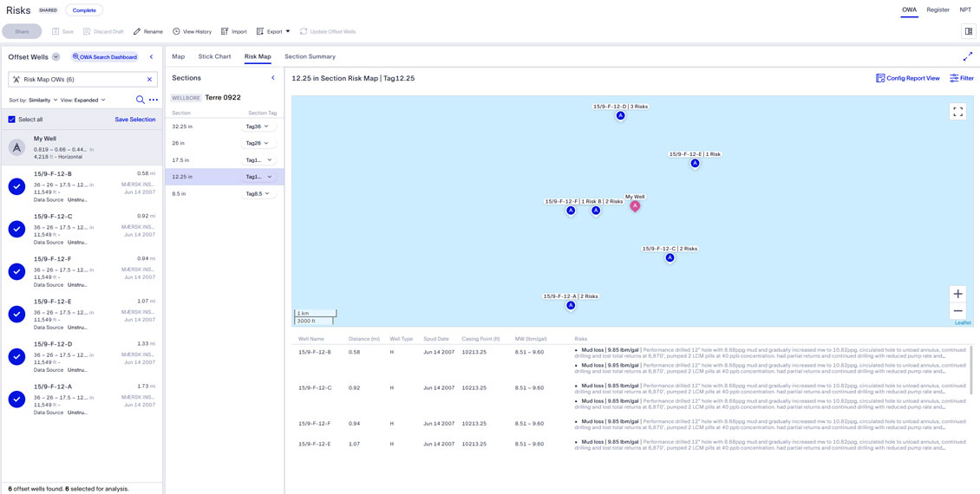The width and height of the screenshot is (980, 494).
Task: Toggle the side panel layout icon
Action: (969, 31)
